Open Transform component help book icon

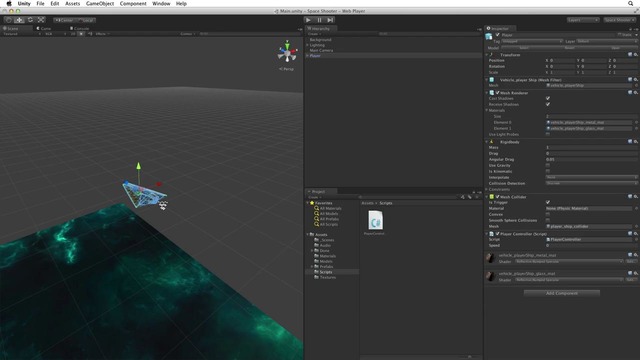(630, 54)
